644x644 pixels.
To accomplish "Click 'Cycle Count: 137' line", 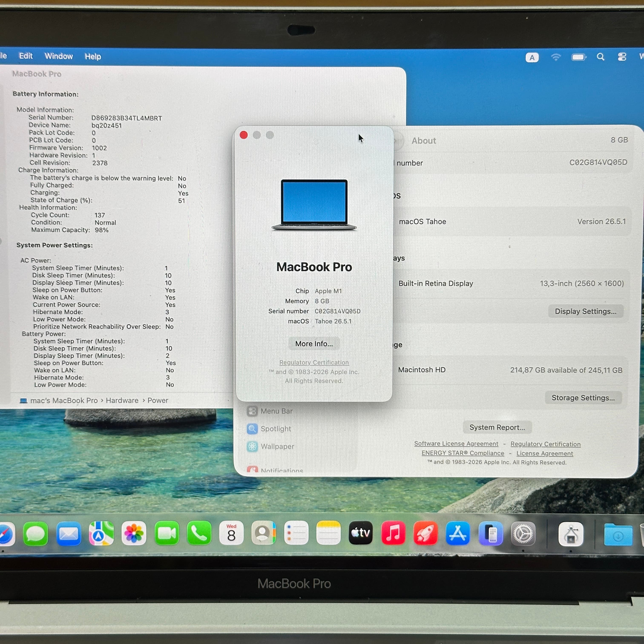I will pyautogui.click(x=68, y=215).
